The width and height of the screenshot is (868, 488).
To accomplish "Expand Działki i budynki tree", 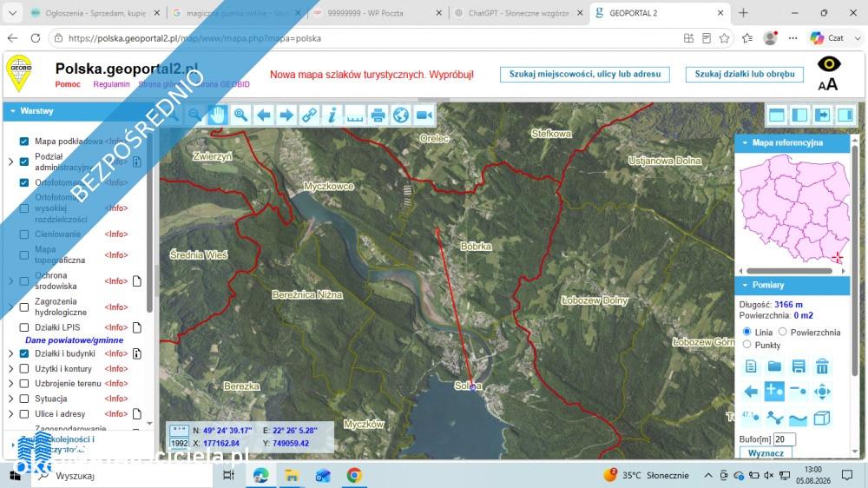I will click(x=10, y=353).
